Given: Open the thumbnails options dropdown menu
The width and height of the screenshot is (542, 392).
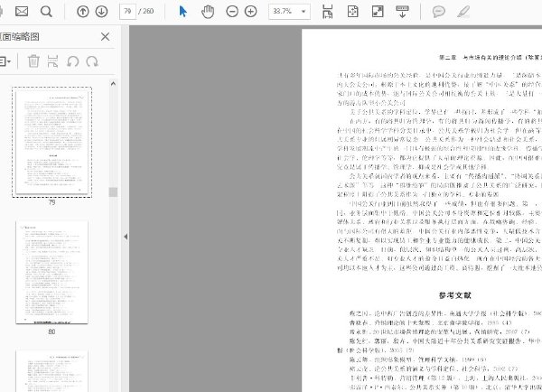Looking at the screenshot, I should 5,62.
